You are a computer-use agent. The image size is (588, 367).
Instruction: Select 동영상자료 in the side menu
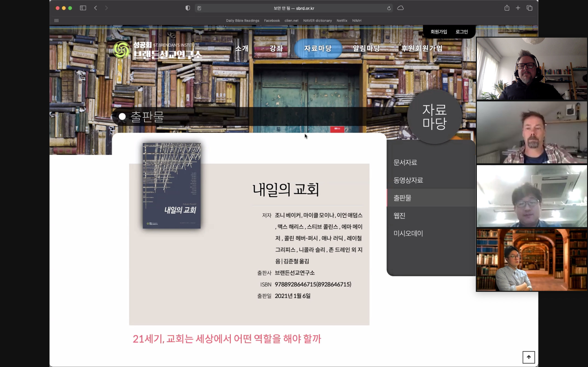(408, 180)
